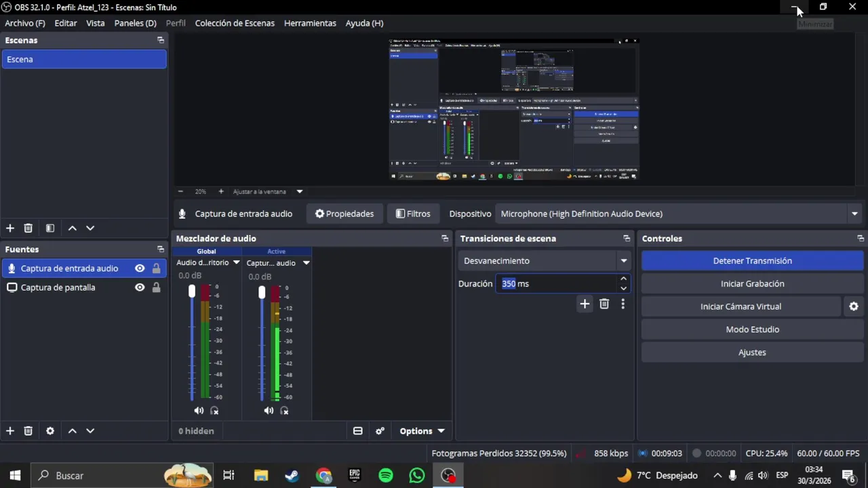868x488 pixels.
Task: Remove selected source with trash icon
Action: click(28, 431)
